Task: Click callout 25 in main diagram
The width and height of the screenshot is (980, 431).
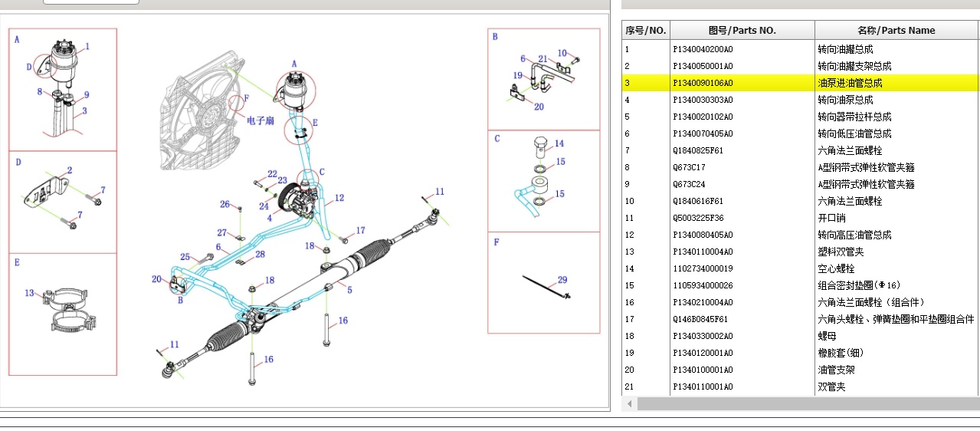Action: [185, 257]
